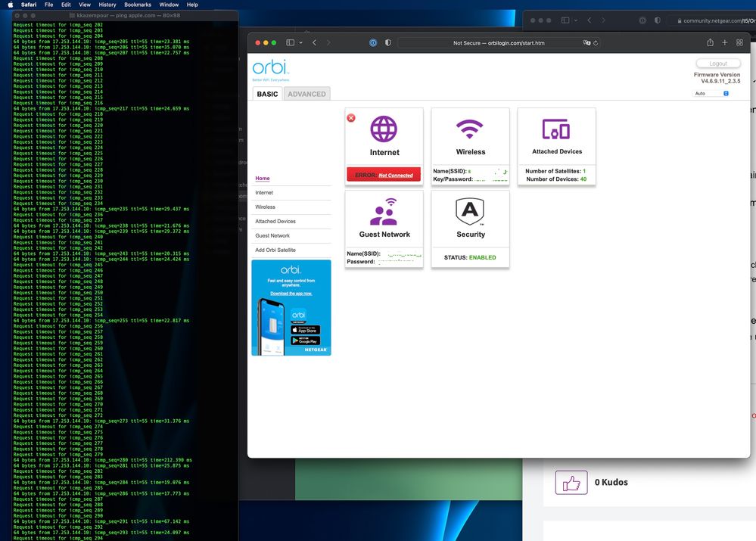Viewport: 756px width, 541px height.
Task: Open the Attached Devices icon tile
Action: [x=556, y=129]
